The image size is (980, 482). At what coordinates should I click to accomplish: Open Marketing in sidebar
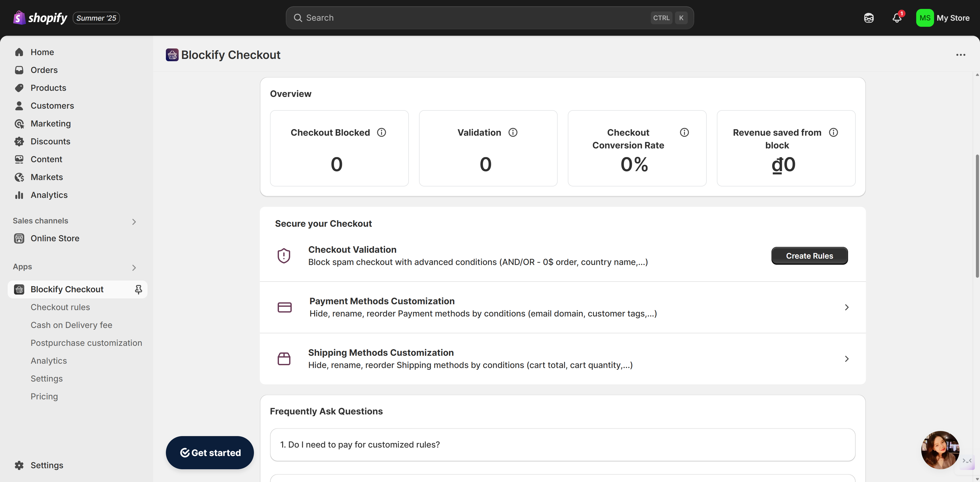pos(77,123)
